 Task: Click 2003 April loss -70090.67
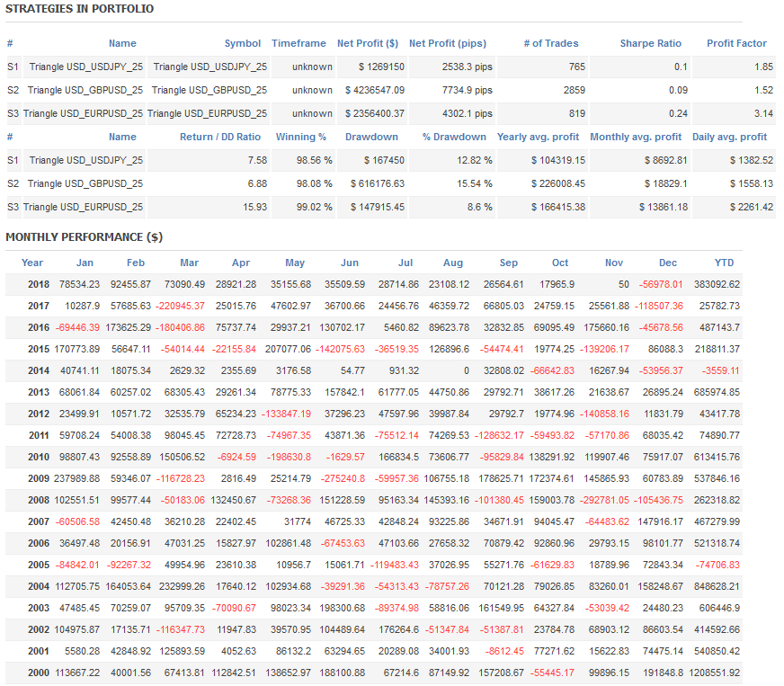pos(234,609)
